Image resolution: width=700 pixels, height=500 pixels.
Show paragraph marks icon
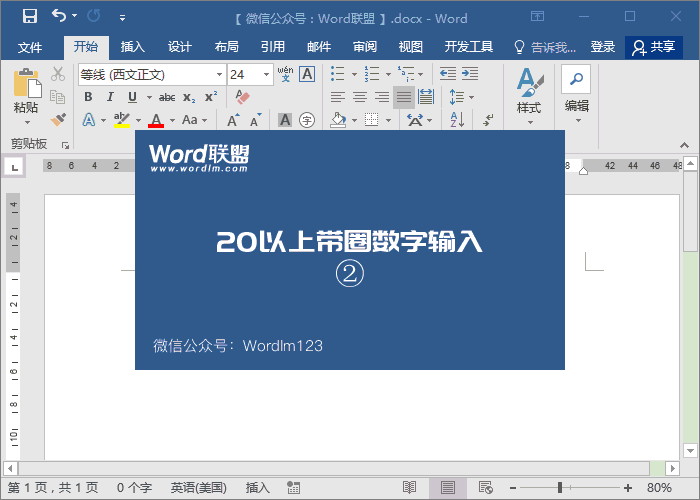488,120
